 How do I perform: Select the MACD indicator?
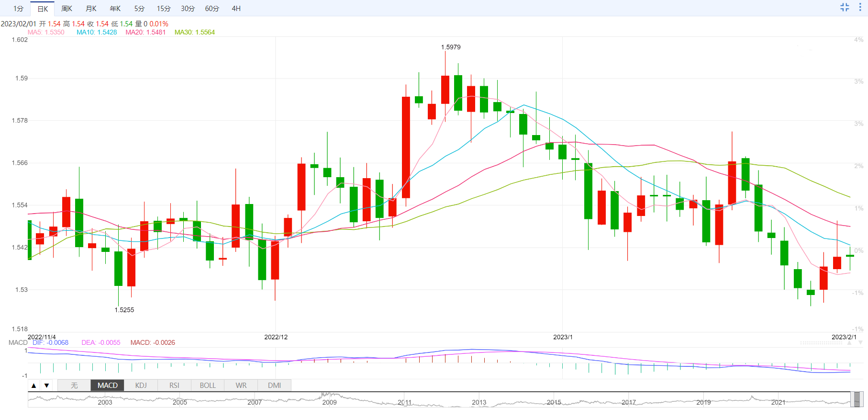[108, 386]
